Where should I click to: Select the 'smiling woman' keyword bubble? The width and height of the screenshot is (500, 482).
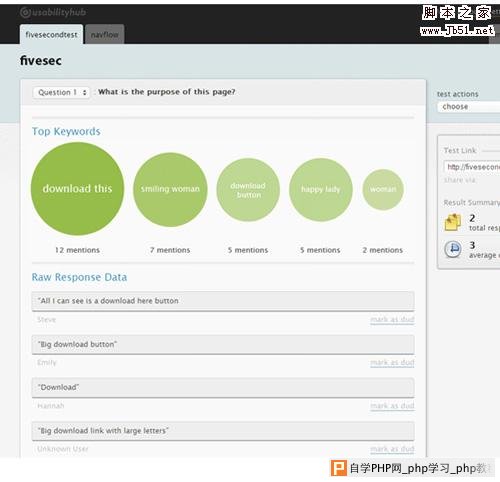[170, 189]
